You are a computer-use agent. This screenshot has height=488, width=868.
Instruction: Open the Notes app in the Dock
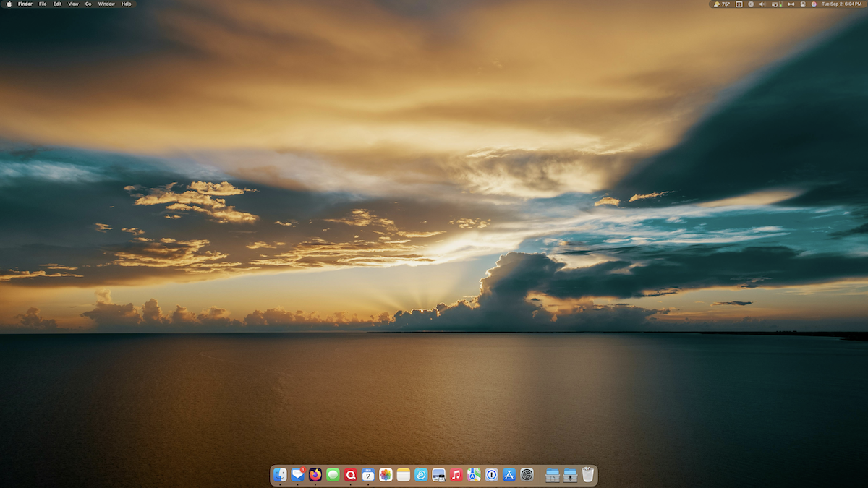pos(403,475)
